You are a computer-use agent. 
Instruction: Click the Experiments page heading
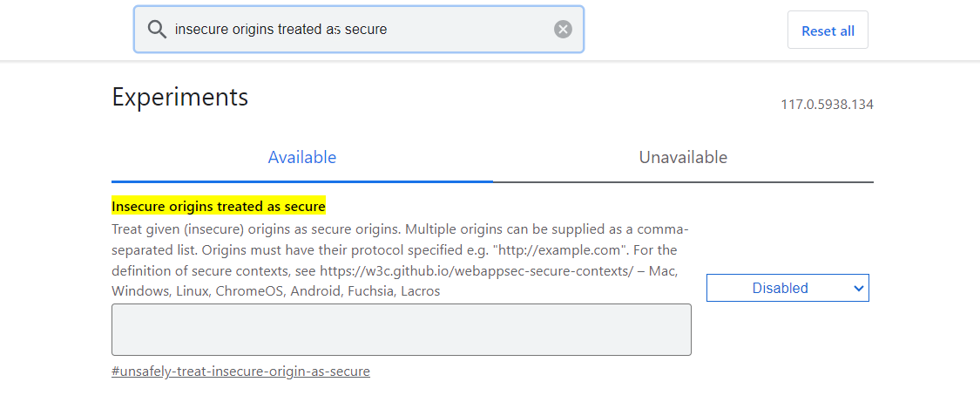[180, 97]
